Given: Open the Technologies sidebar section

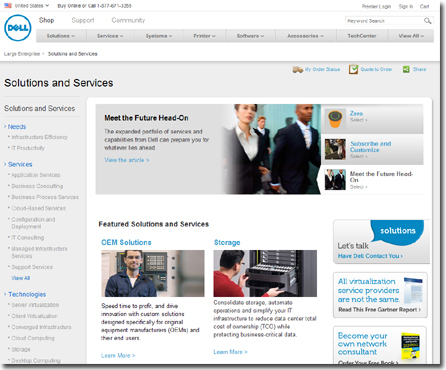Looking at the screenshot, I should coord(27,294).
